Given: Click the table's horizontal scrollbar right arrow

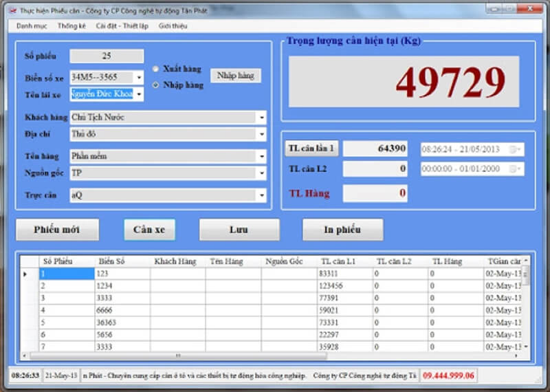Looking at the screenshot, I should [x=518, y=356].
